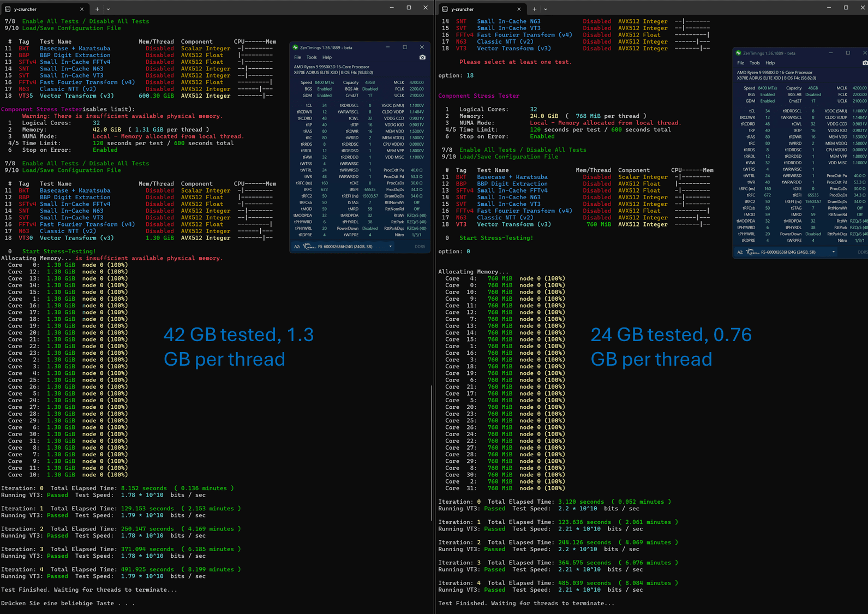
Task: Expand A2 module dropdown in right ZenTimings
Action: point(834,252)
